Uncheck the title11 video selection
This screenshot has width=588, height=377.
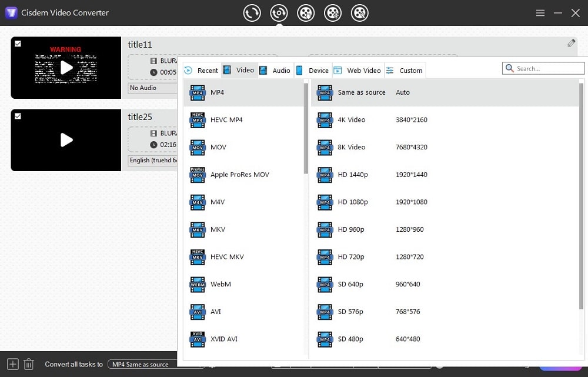pos(17,42)
